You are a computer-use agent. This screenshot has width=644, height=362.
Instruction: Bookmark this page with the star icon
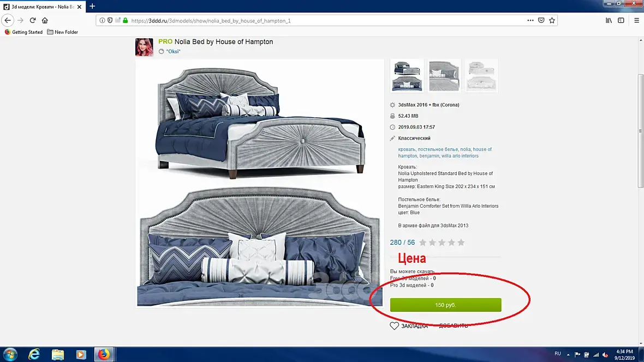[x=552, y=21]
